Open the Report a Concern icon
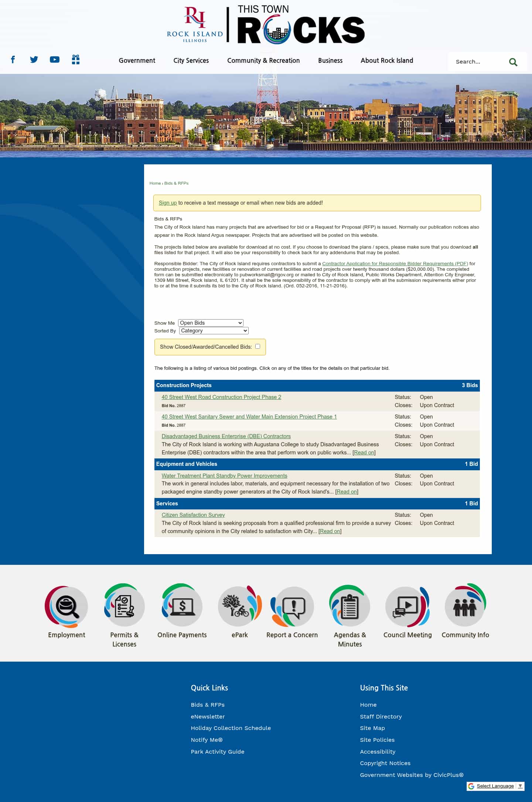The height and width of the screenshot is (802, 532). click(x=292, y=606)
